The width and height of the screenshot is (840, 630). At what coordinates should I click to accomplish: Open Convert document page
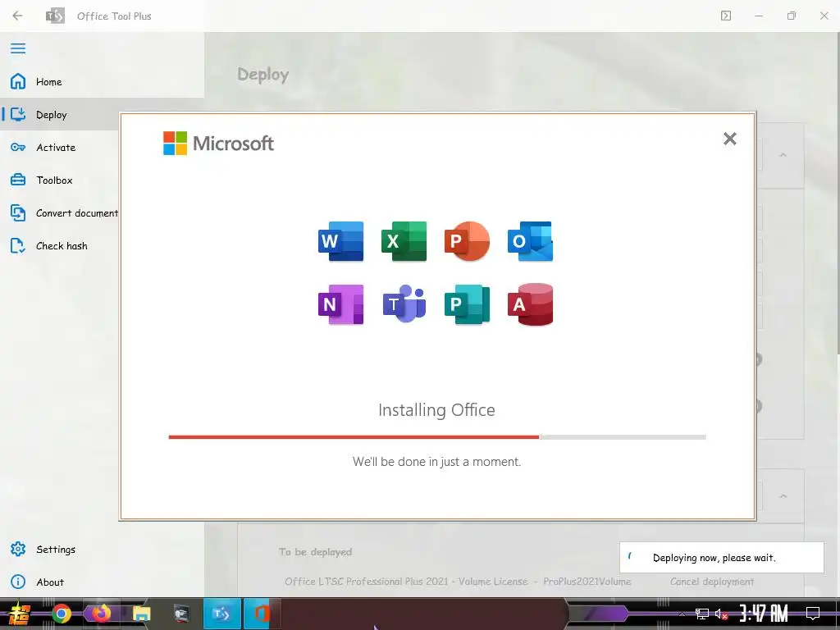coord(60,212)
